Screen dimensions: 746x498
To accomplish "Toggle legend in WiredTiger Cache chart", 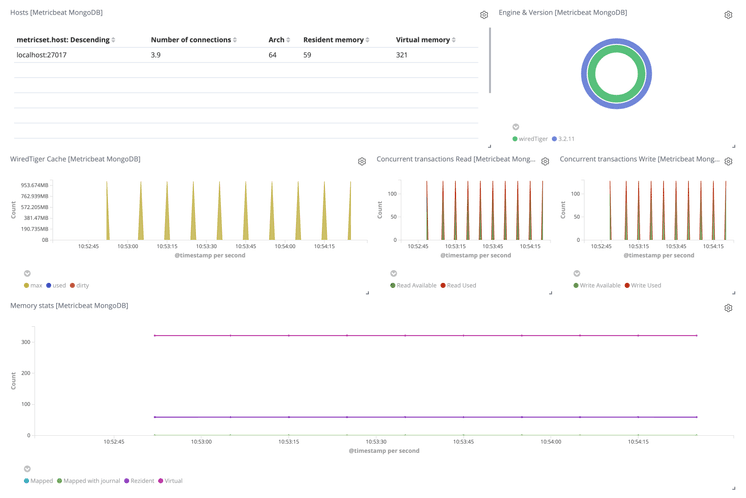I will click(x=27, y=273).
